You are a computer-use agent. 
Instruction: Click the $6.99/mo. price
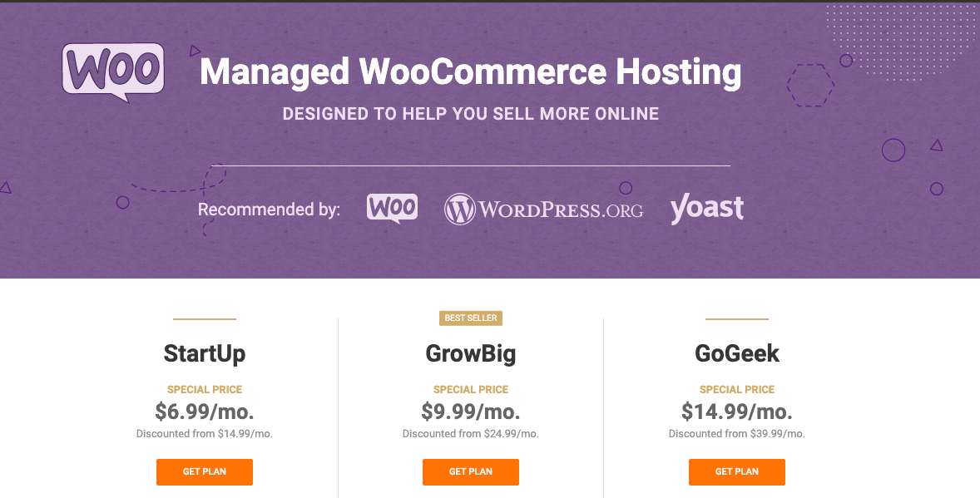205,411
